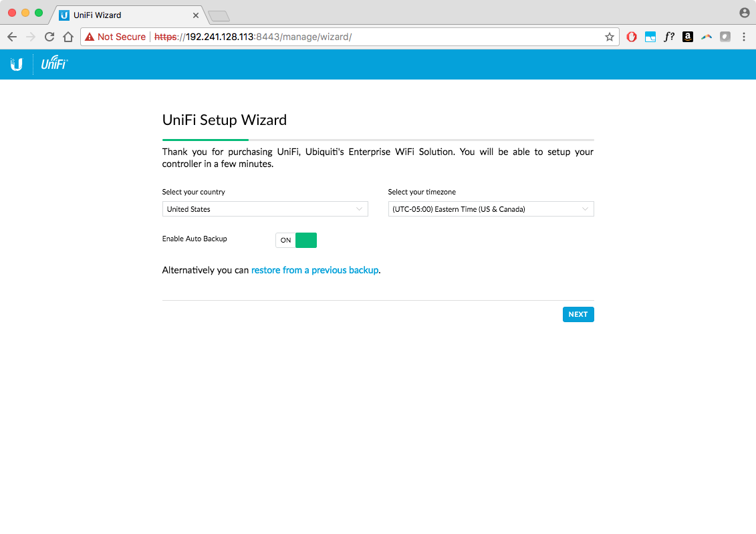The width and height of the screenshot is (756, 534).
Task: Click the Select your country label
Action: [x=193, y=192]
